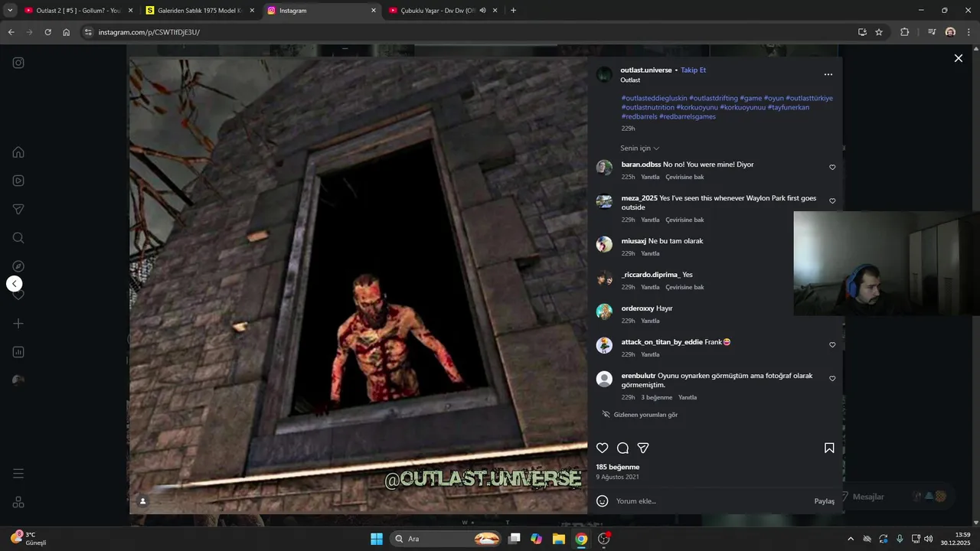Open the hamburger More menu in the sidebar

18,474
